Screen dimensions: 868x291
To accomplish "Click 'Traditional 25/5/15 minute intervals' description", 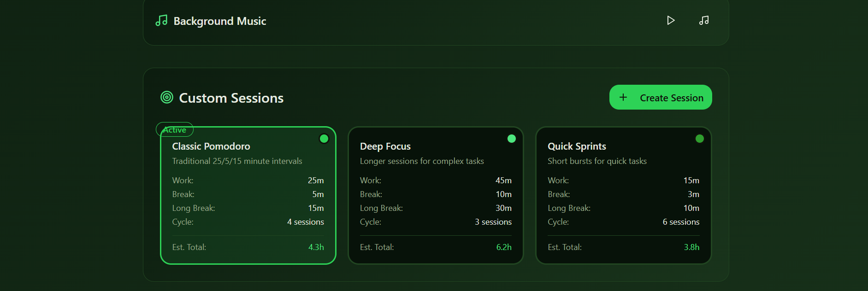I will click(237, 161).
